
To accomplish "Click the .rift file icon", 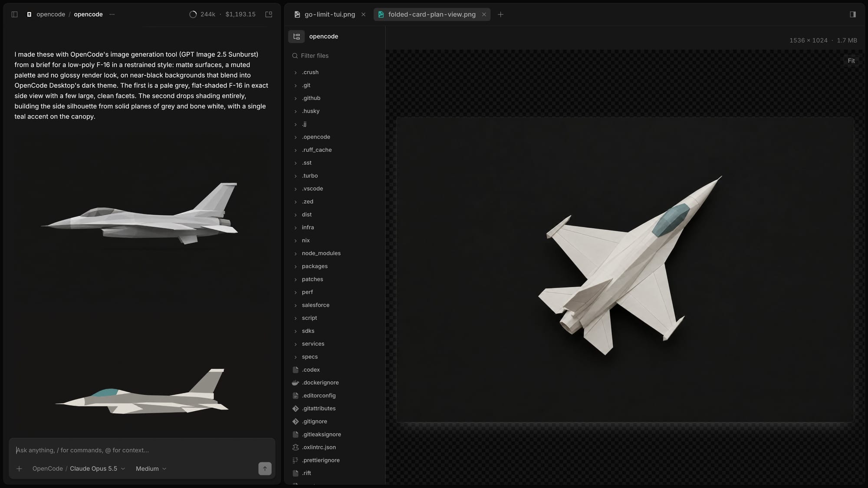I will click(296, 473).
